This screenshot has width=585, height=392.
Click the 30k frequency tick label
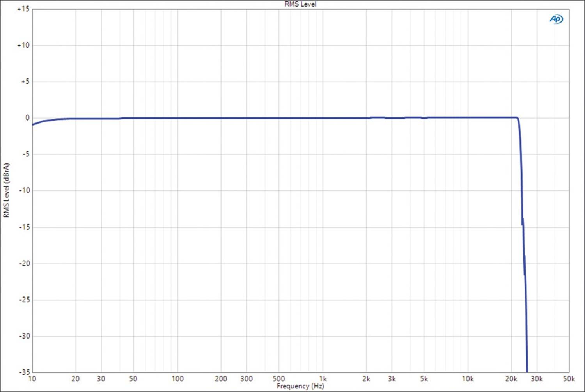(x=537, y=379)
